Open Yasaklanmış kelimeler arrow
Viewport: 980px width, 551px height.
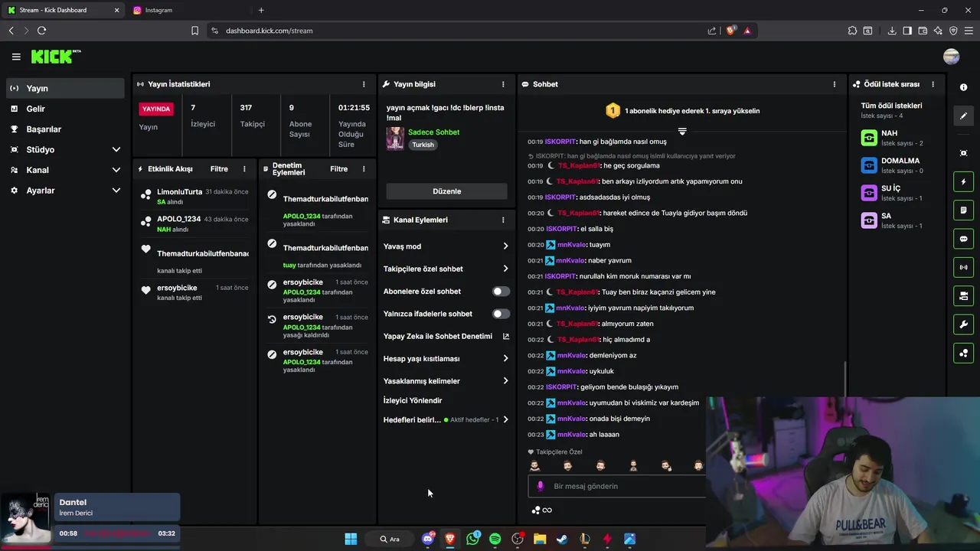(x=505, y=381)
